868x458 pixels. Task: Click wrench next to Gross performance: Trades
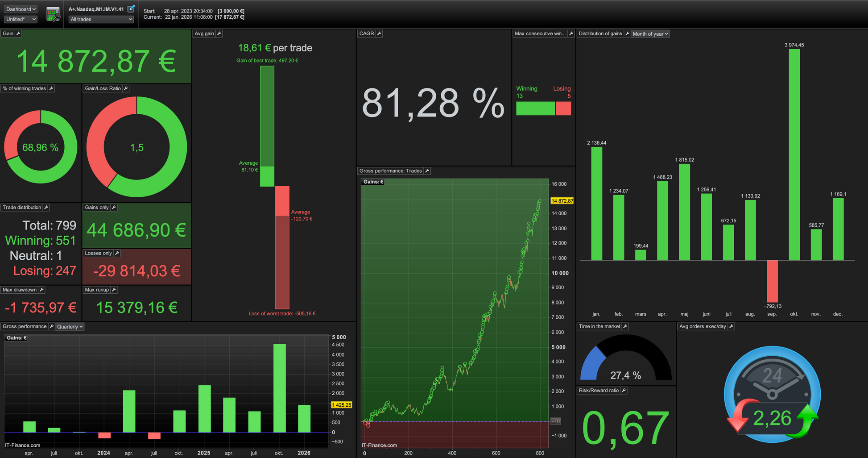[x=427, y=171]
